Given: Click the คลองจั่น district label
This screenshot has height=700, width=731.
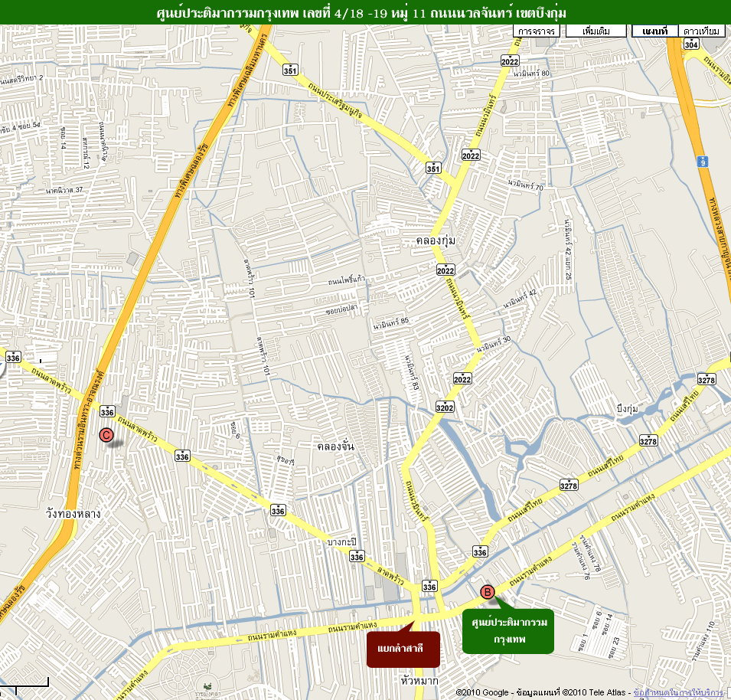Looking at the screenshot, I should click(x=336, y=446).
